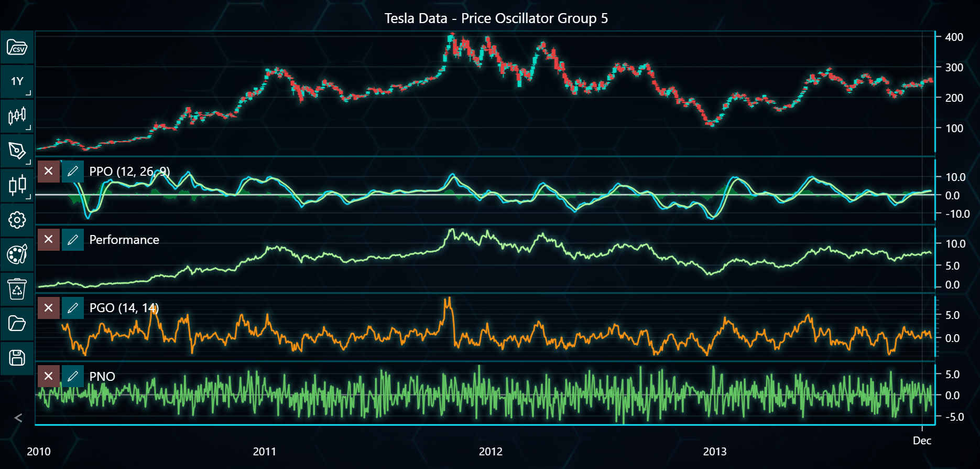Viewport: 980px width, 469px height.
Task: Click the 2011 date axis label
Action: (265, 452)
